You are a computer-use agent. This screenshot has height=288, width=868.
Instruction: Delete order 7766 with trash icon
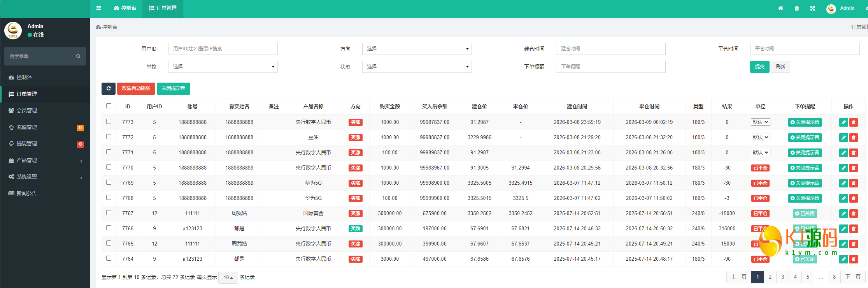(854, 229)
